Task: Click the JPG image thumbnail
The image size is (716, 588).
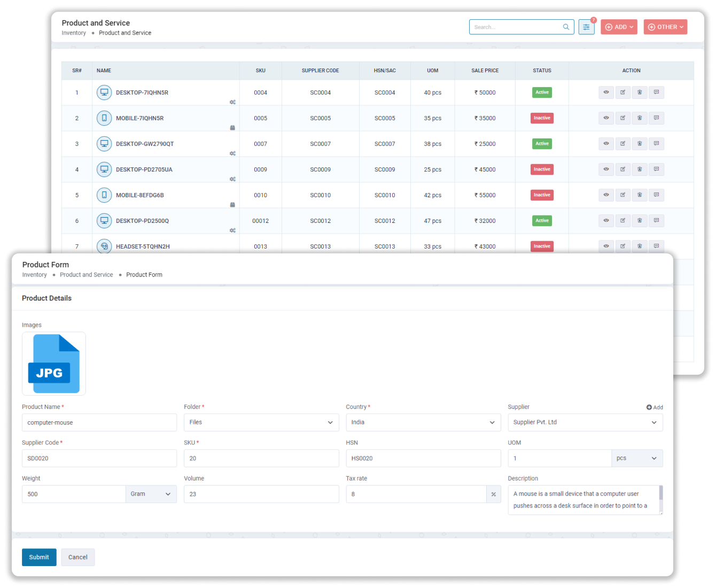Action: pyautogui.click(x=53, y=363)
